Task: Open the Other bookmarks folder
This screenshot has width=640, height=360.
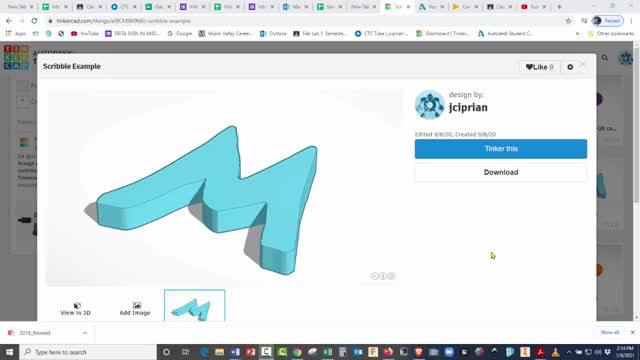Action: (611, 33)
